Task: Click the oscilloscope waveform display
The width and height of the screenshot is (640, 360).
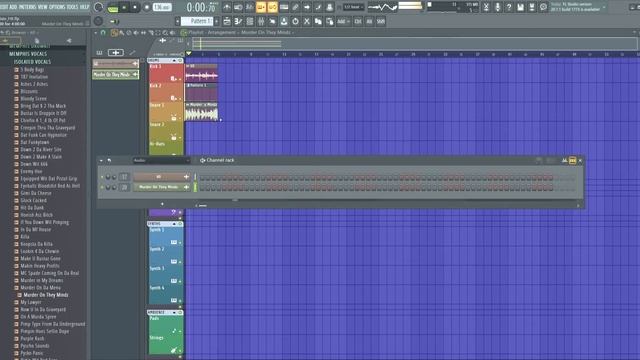Action: coord(382,7)
